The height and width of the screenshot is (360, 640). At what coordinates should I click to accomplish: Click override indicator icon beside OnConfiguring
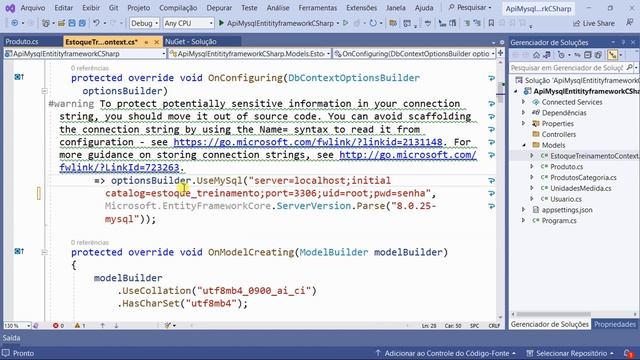coord(19,77)
